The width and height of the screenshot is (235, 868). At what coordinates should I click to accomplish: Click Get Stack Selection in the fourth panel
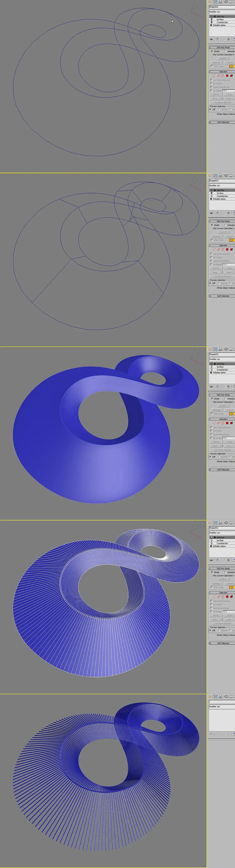pos(223,624)
